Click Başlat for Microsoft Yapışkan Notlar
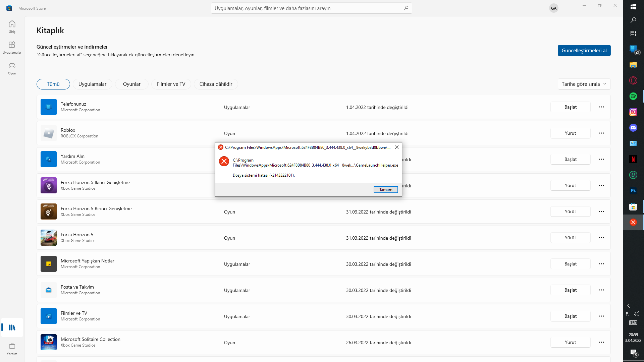The width and height of the screenshot is (644, 362). (x=570, y=264)
